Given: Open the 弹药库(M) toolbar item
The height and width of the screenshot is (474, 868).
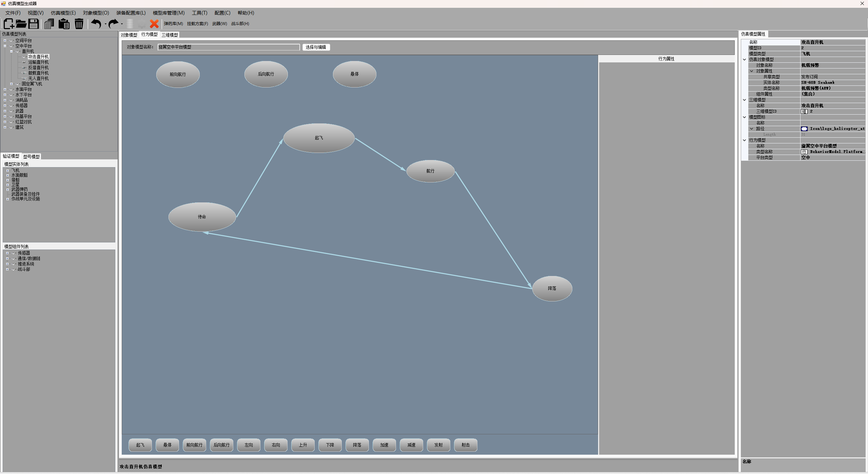Looking at the screenshot, I should point(173,24).
